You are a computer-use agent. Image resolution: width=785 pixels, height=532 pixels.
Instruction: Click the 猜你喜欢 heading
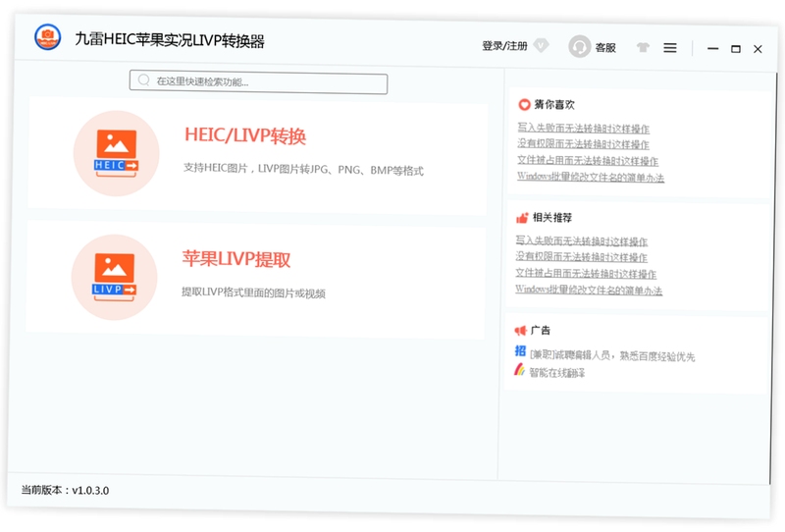pos(554,104)
